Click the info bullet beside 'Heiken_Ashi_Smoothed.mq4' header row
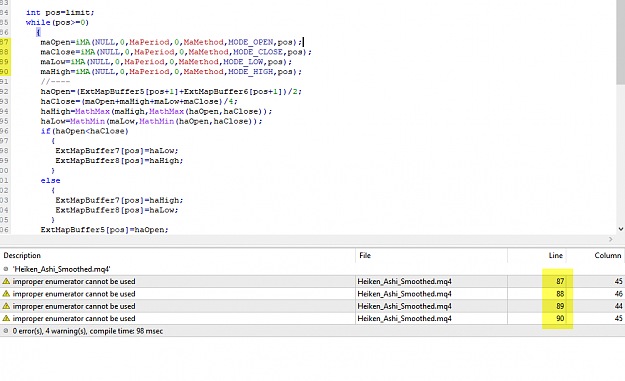 coord(6,269)
